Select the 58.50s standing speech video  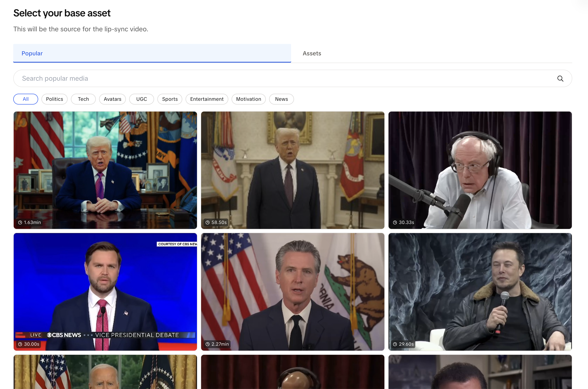293,170
